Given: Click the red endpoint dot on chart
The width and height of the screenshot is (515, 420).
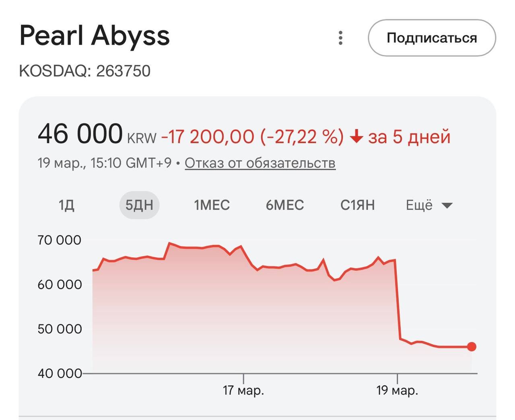Looking at the screenshot, I should tap(472, 346).
